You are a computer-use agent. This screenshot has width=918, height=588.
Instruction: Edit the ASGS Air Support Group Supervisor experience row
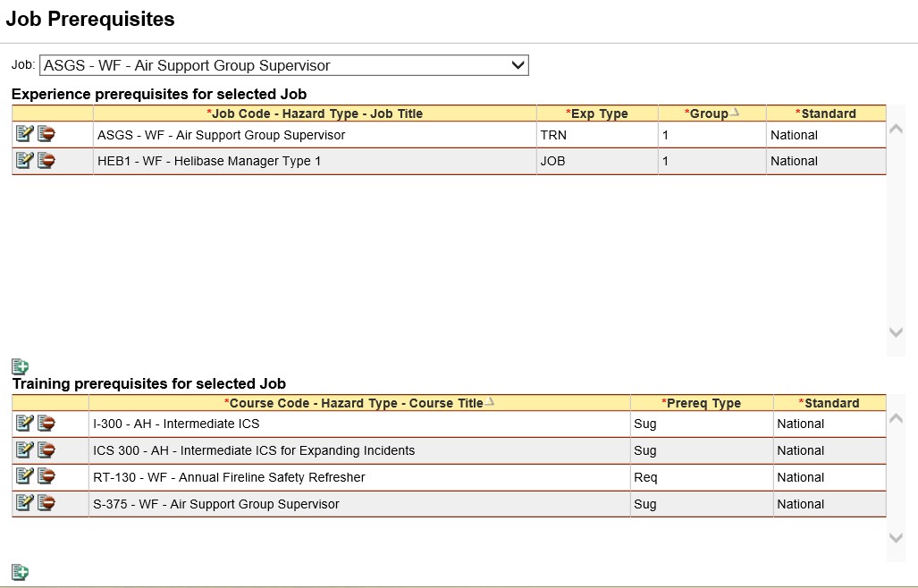coord(25,134)
